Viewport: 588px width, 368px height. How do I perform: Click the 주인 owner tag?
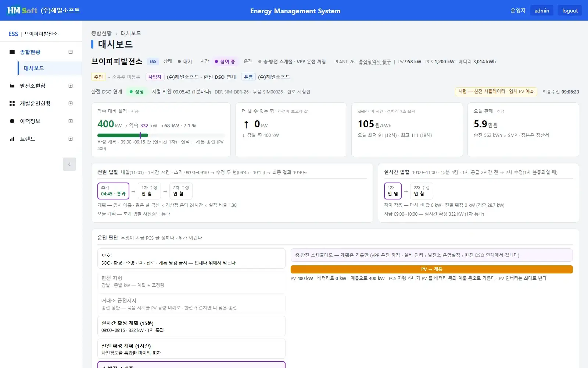click(x=98, y=77)
